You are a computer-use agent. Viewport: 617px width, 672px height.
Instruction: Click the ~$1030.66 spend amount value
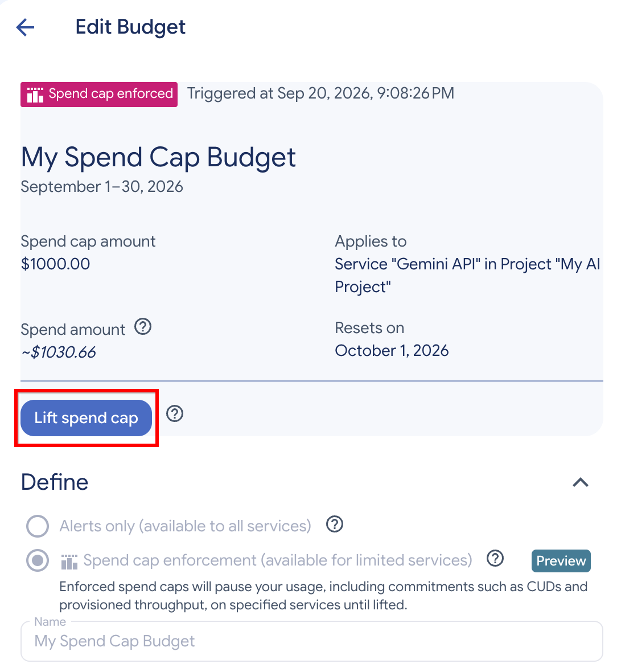click(58, 353)
